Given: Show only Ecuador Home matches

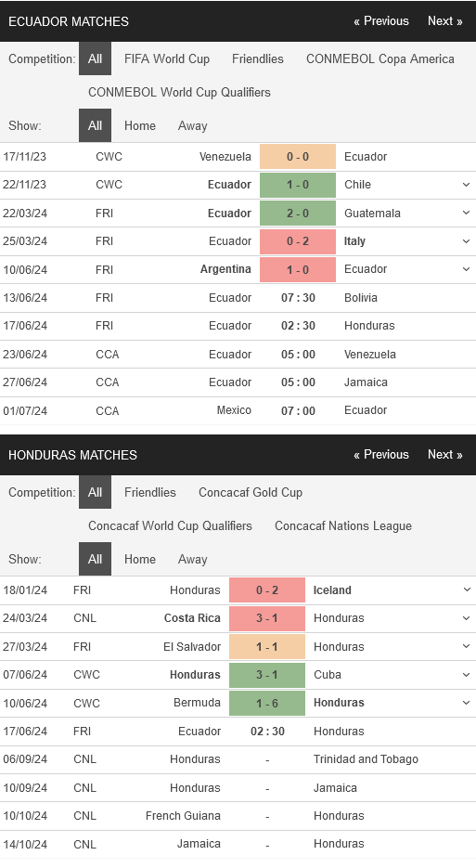Looking at the screenshot, I should click(139, 125).
